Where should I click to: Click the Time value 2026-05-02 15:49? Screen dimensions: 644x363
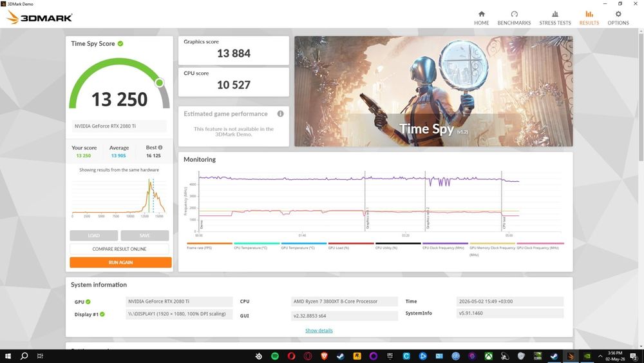(x=509, y=301)
